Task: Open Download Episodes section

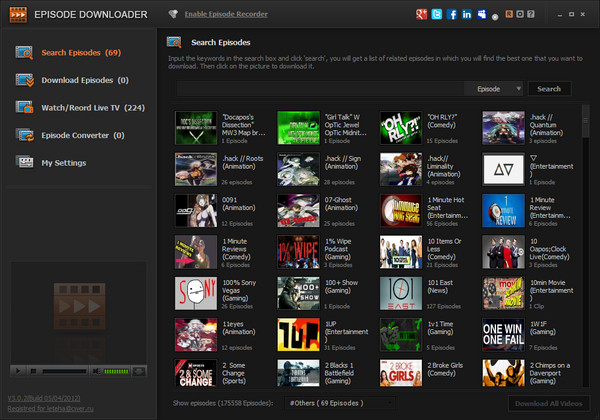Action: (70, 80)
